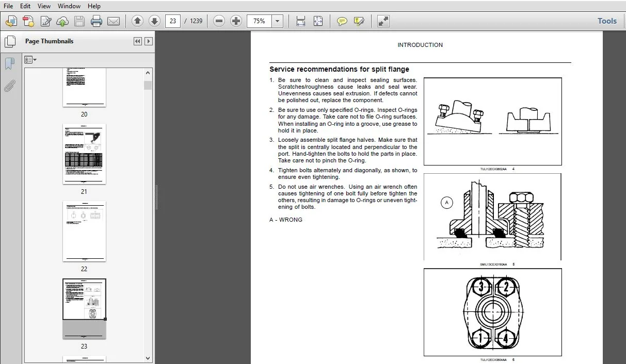Click the Save floppy disk icon

click(x=79, y=21)
